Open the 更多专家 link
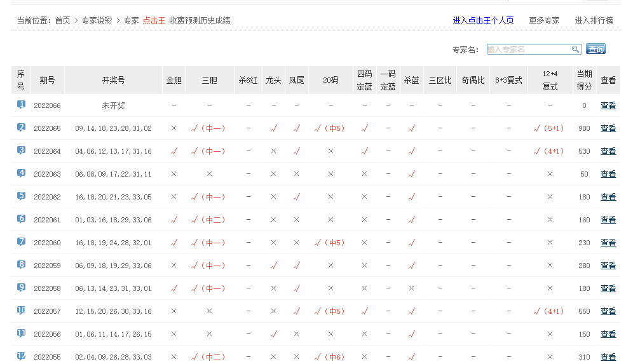 point(544,20)
